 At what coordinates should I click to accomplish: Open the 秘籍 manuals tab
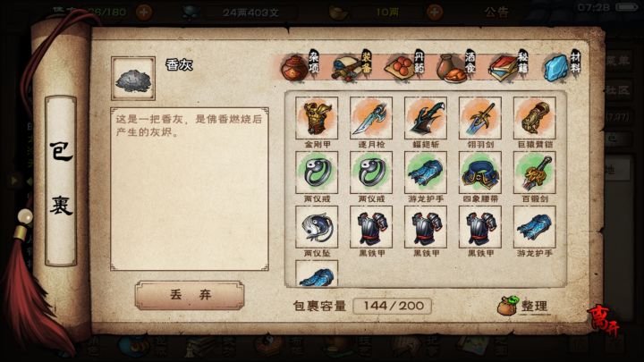click(508, 67)
